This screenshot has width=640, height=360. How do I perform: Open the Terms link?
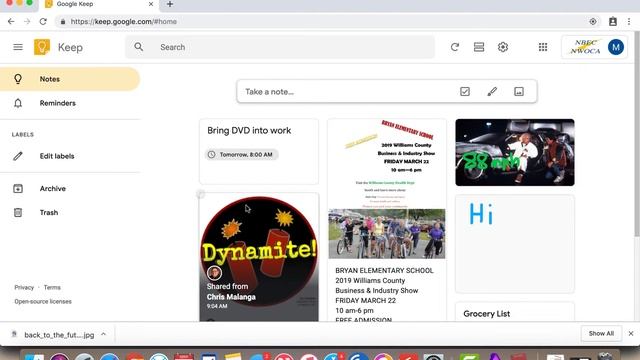coord(52,287)
